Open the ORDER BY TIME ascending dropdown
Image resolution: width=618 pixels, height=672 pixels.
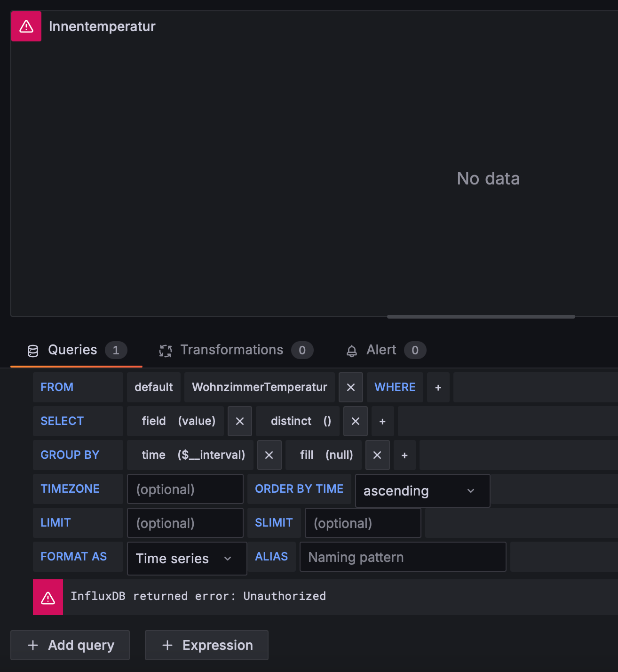tap(423, 491)
